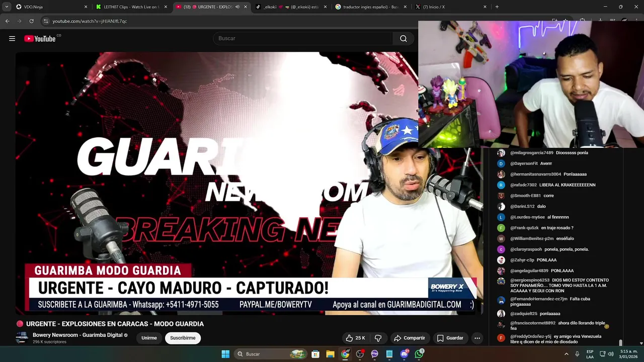Click chat author @DayersonFit
Screen dimensions: 644x362
pyautogui.click(x=524, y=163)
